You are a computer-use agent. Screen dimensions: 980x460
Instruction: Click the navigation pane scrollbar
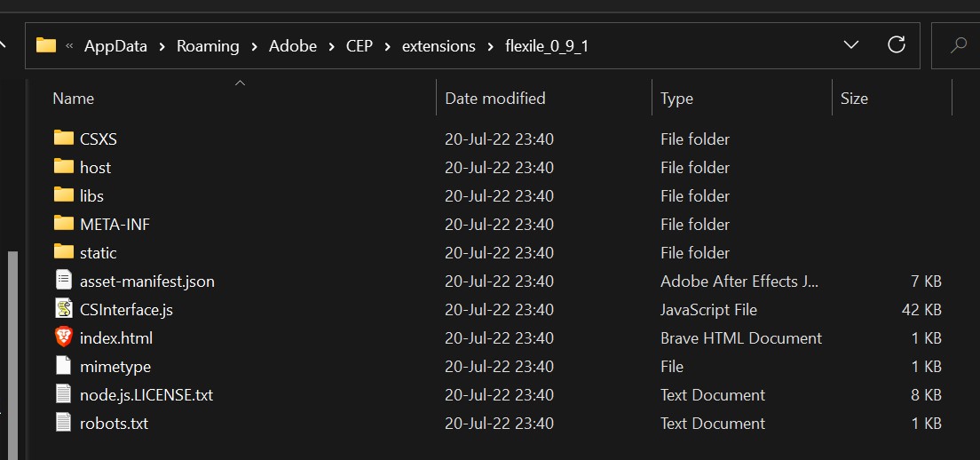(x=12, y=355)
